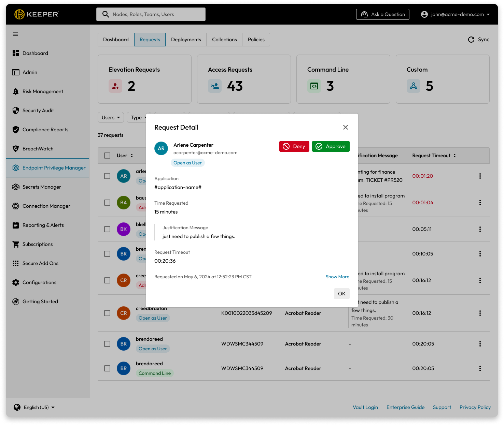The width and height of the screenshot is (504, 425).
Task: Approve Arlene Carpenter's request
Action: point(331,146)
